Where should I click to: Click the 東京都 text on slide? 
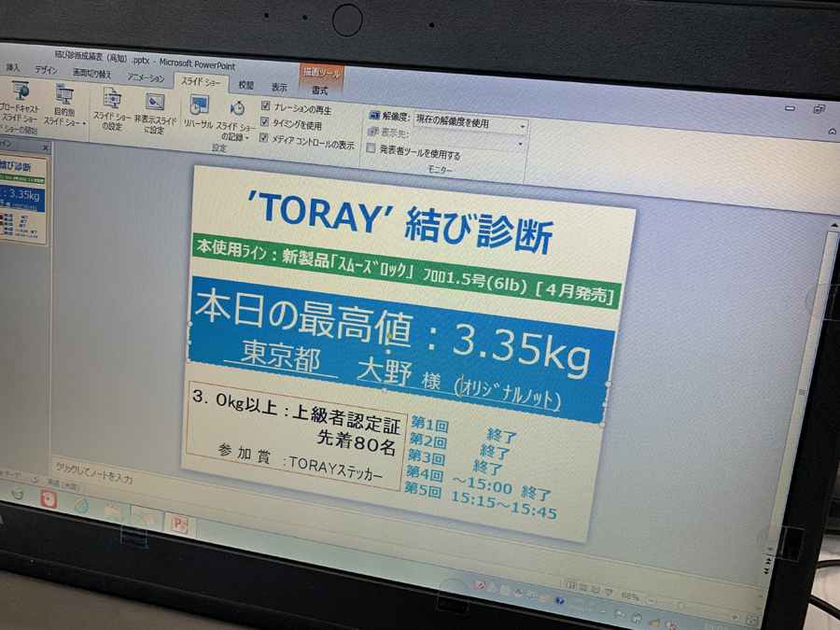[x=281, y=356]
